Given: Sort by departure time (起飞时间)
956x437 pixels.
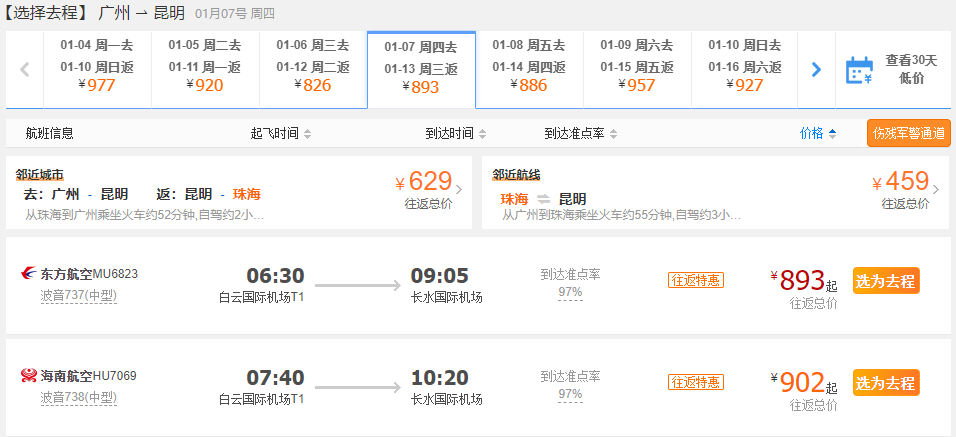Looking at the screenshot, I should point(280,133).
